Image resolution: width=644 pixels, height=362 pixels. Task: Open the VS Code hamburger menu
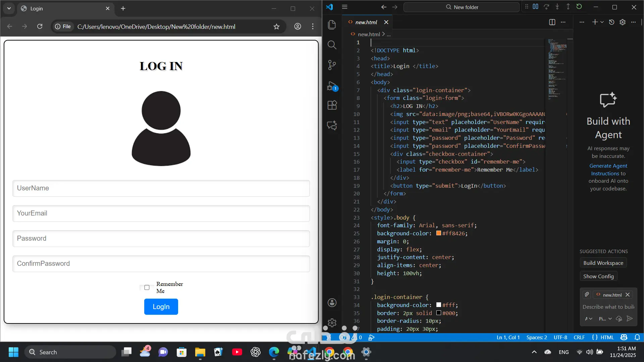(x=344, y=7)
